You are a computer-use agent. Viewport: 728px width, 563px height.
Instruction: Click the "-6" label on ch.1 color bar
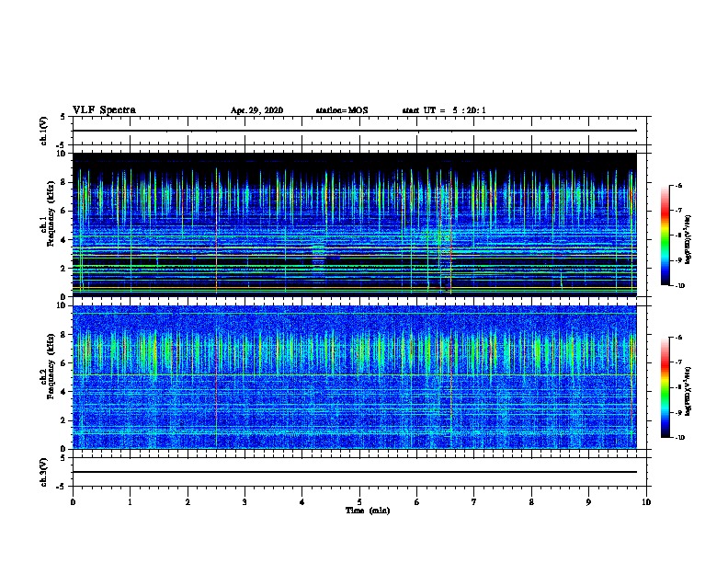(678, 185)
